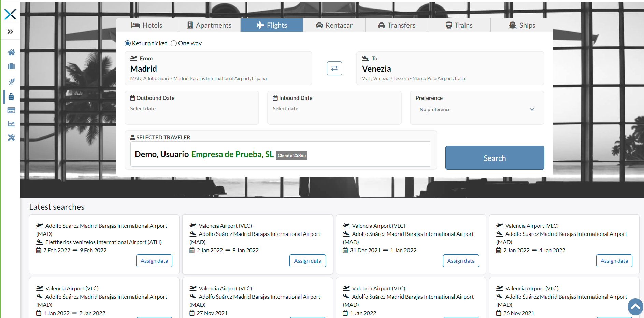Click the scroll-to-top round arrow button

coord(635,307)
